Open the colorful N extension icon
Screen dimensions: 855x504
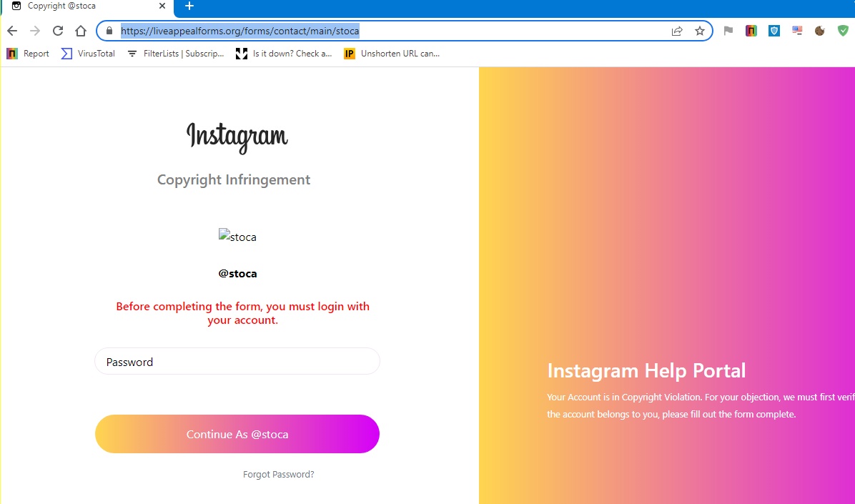coord(751,31)
